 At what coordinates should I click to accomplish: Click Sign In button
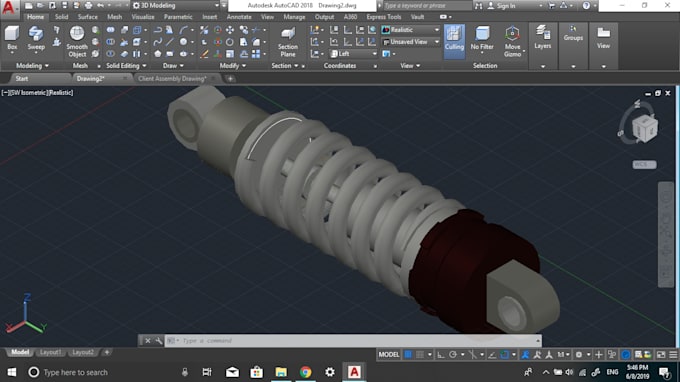point(501,6)
